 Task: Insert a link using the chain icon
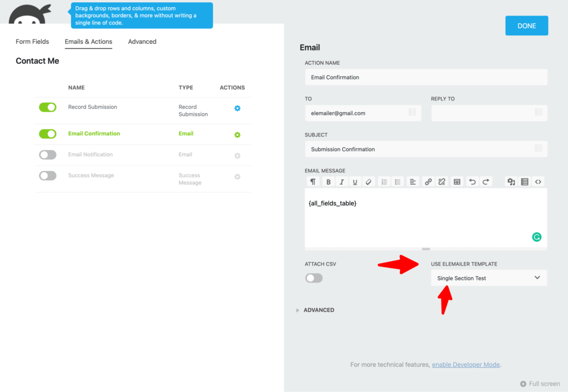point(428,182)
